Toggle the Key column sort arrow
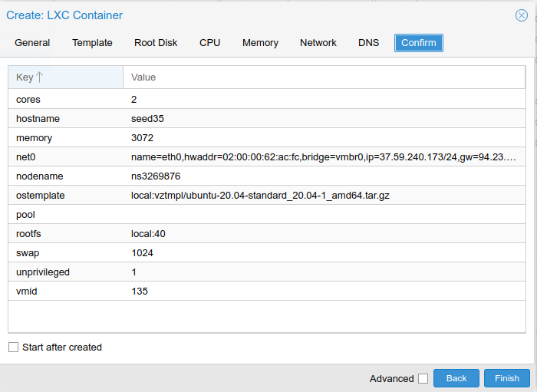Viewport: 537px width, 392px height. 40,77
